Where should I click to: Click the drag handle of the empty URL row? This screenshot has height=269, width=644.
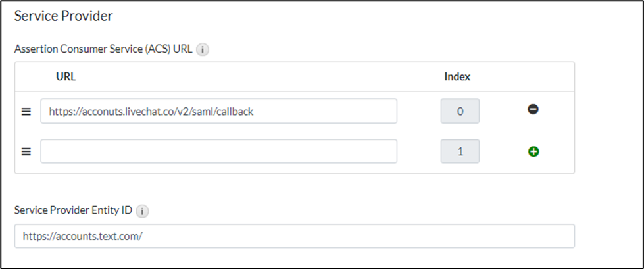(x=26, y=151)
